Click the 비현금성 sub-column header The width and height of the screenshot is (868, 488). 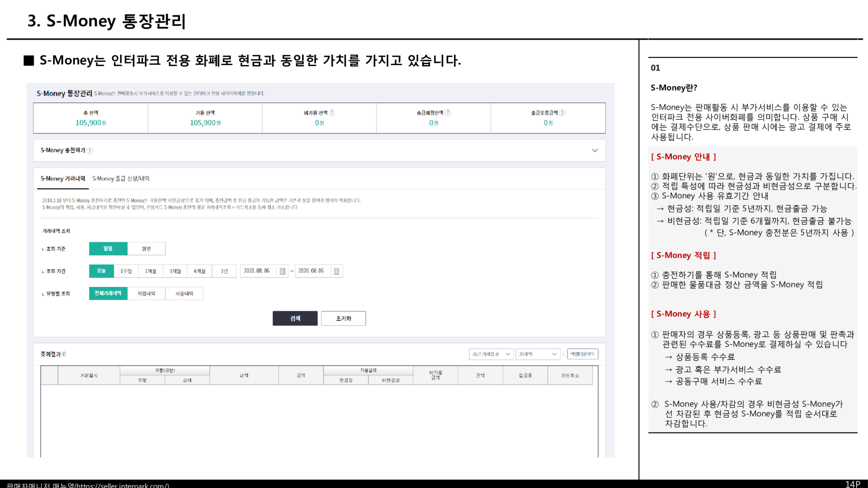point(391,380)
